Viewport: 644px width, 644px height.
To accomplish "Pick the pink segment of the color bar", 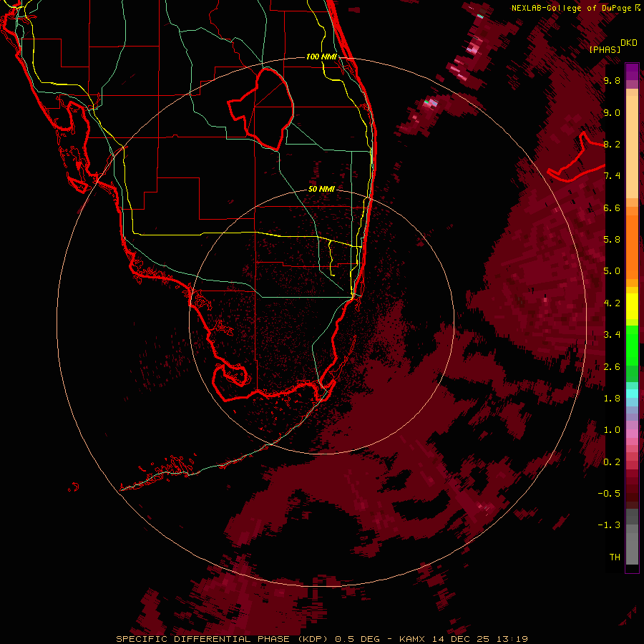I will tap(632, 433).
